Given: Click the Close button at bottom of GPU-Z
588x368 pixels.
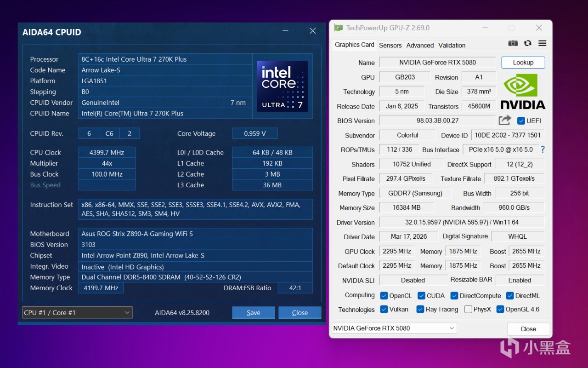Looking at the screenshot, I should (x=528, y=329).
